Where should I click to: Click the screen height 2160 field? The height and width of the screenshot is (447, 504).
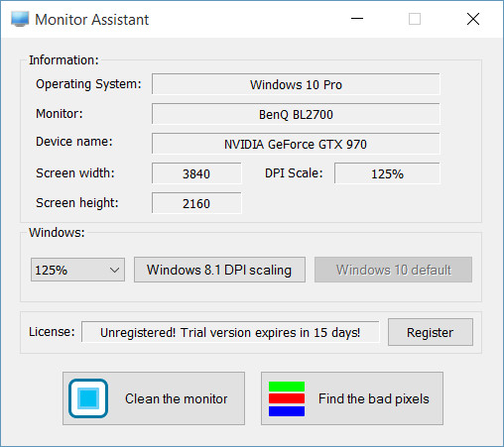[x=196, y=203]
